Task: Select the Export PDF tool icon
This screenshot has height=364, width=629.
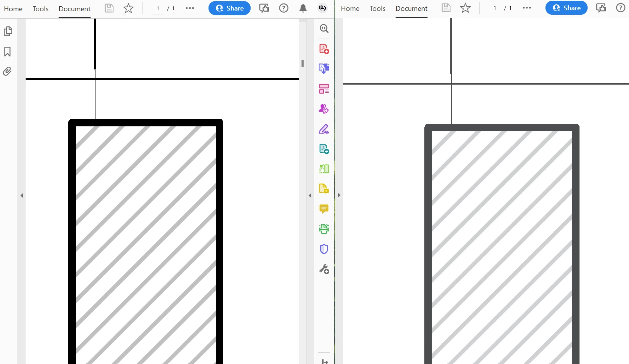Action: pos(324,68)
